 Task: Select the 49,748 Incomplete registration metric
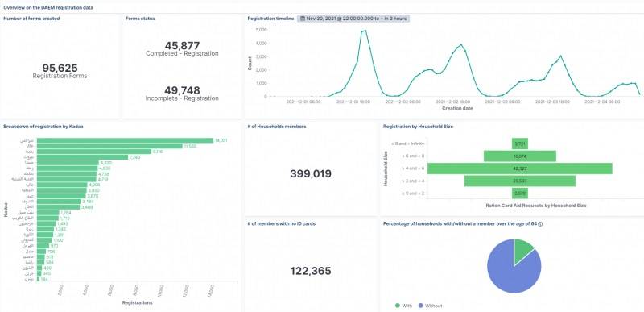(182, 94)
